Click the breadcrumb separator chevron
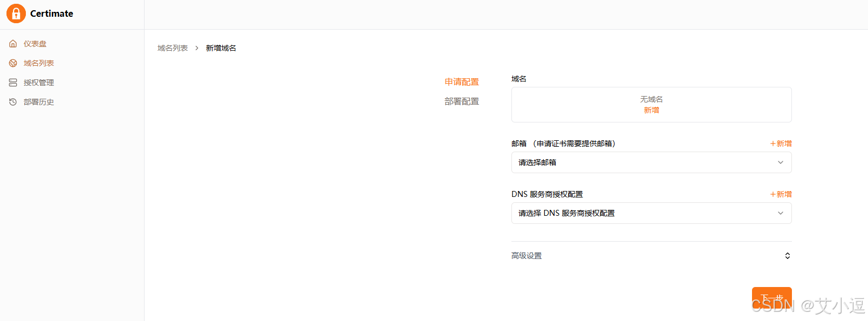 197,48
